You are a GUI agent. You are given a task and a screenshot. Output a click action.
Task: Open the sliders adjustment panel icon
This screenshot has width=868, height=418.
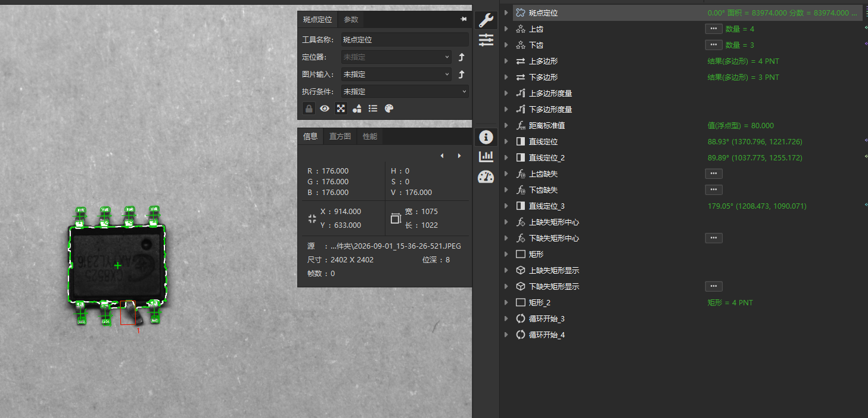point(486,40)
